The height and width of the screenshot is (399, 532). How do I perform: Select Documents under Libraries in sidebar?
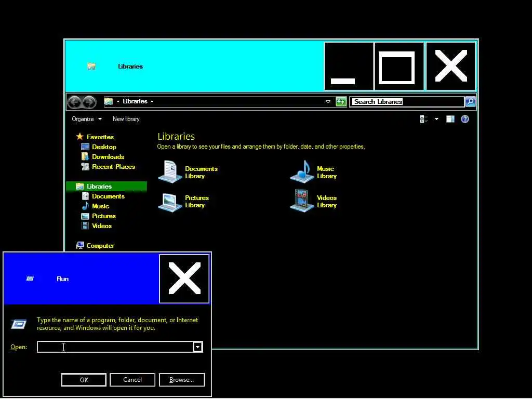point(108,196)
